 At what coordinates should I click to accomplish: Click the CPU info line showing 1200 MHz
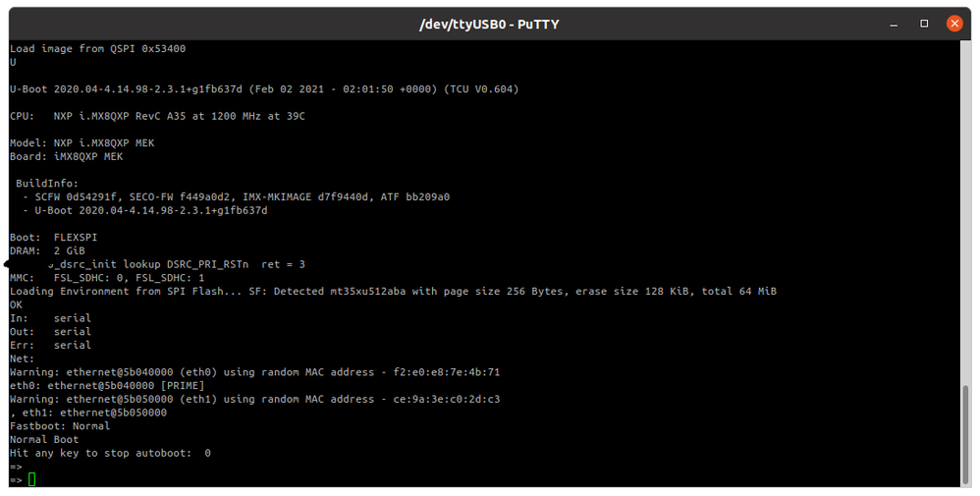pyautogui.click(x=157, y=116)
